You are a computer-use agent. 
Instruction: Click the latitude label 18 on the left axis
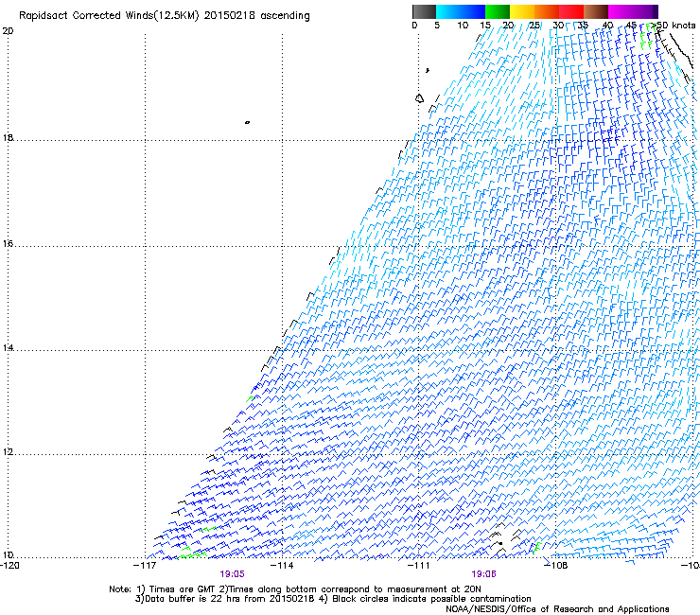[8, 137]
